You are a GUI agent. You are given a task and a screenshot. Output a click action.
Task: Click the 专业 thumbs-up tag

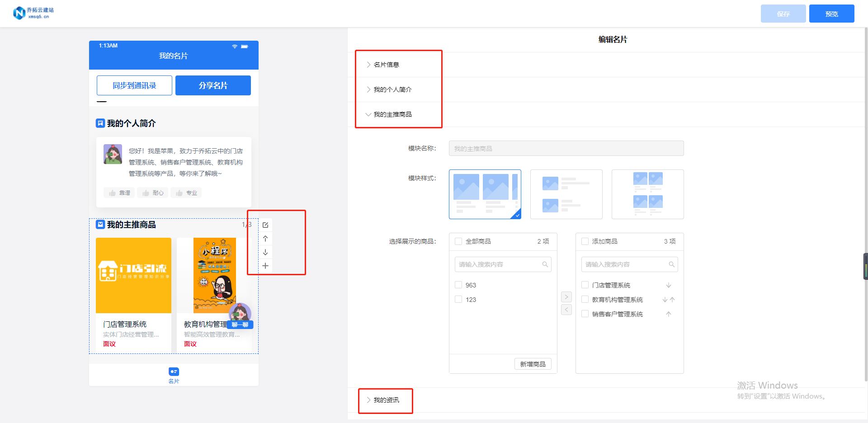(186, 193)
